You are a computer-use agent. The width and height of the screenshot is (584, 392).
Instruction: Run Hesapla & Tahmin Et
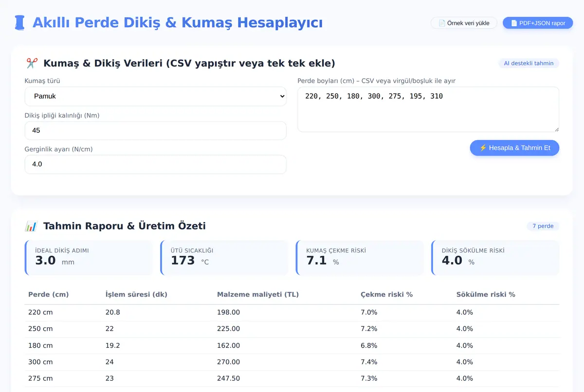514,148
